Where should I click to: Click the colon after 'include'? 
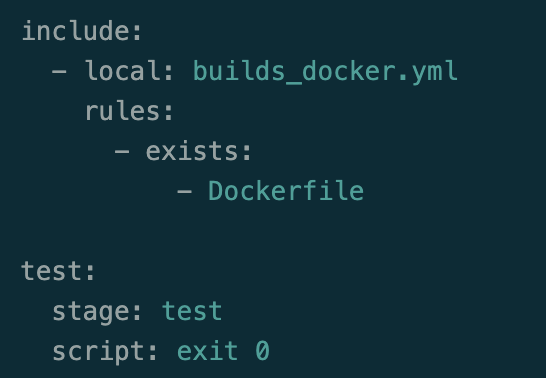coord(137,33)
